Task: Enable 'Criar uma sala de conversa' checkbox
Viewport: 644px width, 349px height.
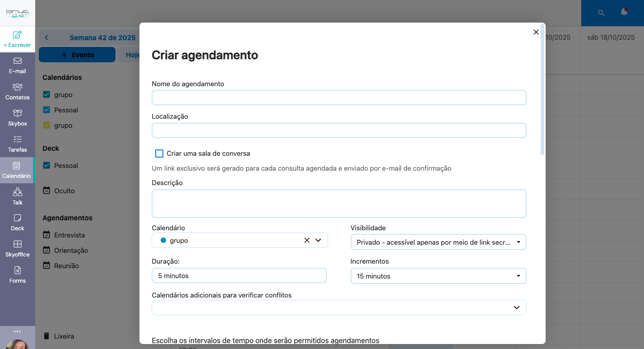Action: 159,154
